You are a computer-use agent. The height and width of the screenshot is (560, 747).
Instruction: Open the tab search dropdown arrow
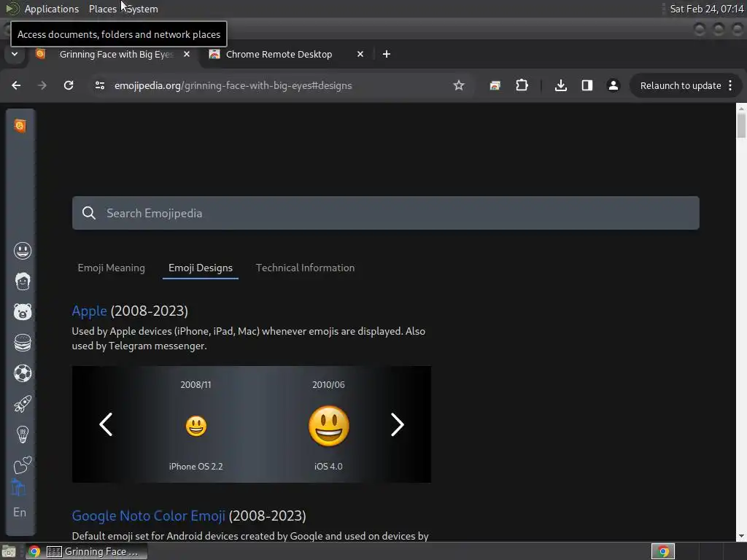pos(15,54)
